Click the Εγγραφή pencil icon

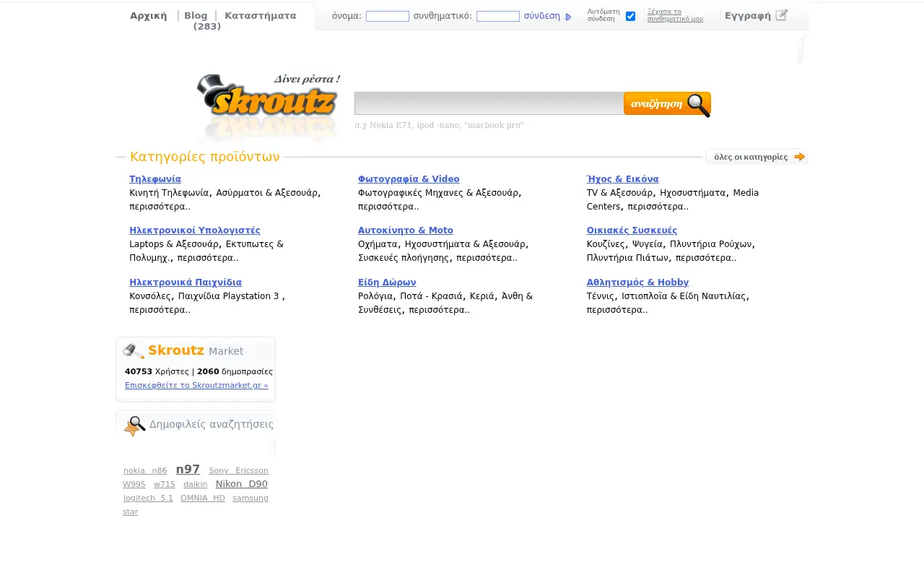pyautogui.click(x=781, y=14)
